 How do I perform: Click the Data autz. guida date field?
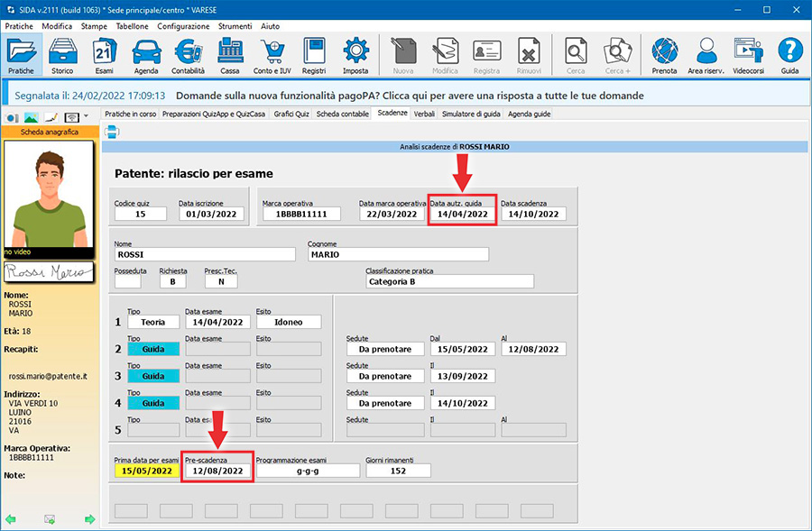pos(462,215)
